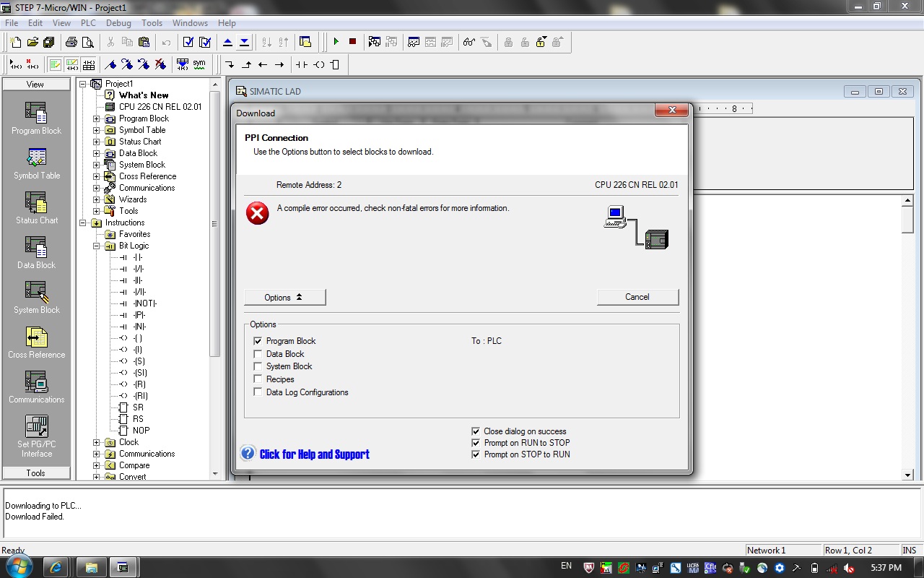Open Communications in View bar

tap(36, 387)
